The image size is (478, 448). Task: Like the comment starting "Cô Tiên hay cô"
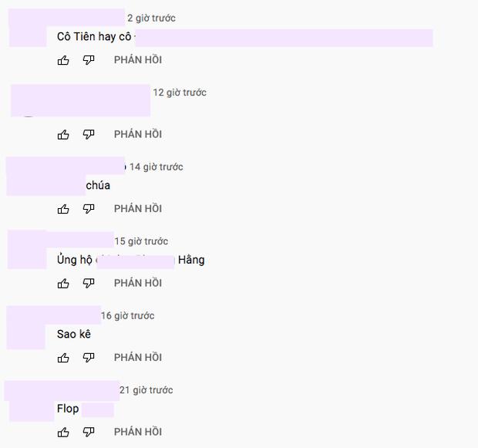pyautogui.click(x=63, y=60)
